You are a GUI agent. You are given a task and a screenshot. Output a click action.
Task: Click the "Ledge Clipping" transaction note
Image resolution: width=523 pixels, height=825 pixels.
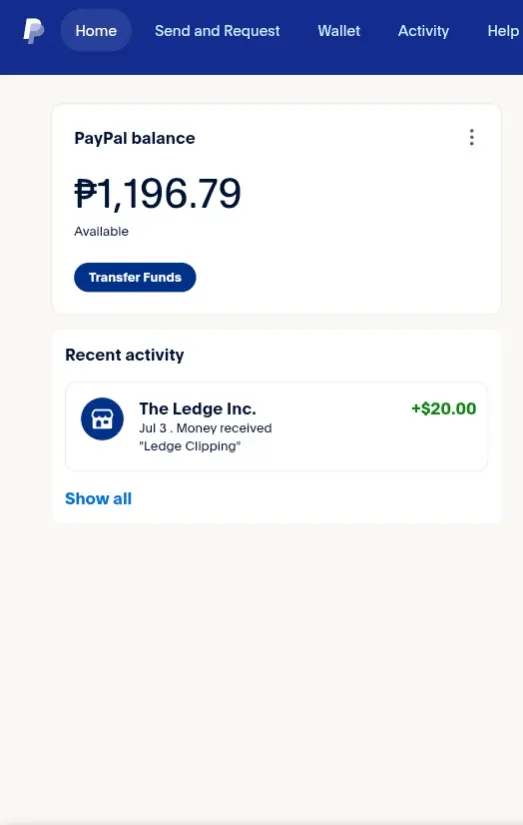point(190,446)
